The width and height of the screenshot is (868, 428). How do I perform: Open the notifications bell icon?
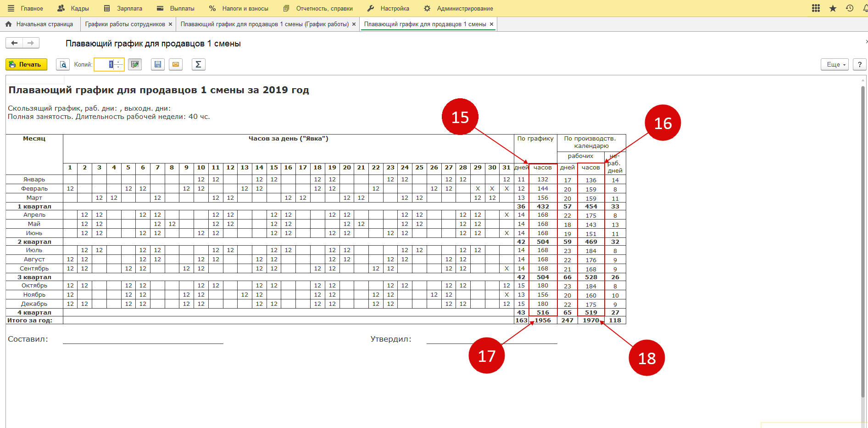click(865, 8)
